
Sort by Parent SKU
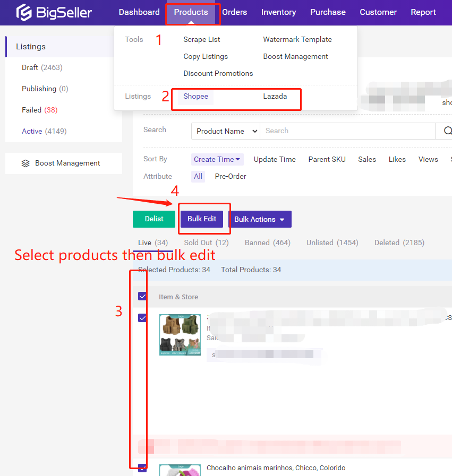pyautogui.click(x=327, y=159)
